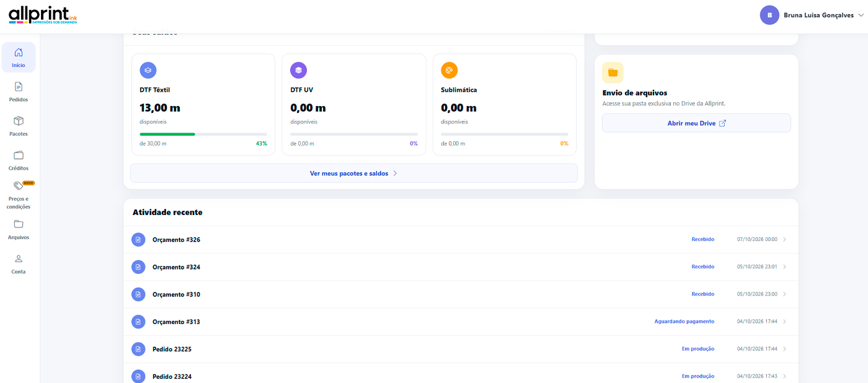Click the user avatar with letter B
Screen dimensions: 868x383
[769, 15]
